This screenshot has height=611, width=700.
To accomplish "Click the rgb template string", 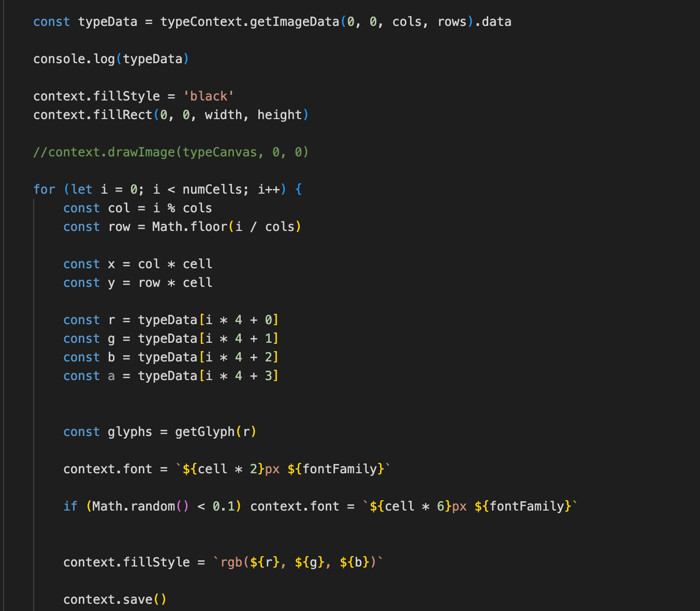I will (x=298, y=562).
